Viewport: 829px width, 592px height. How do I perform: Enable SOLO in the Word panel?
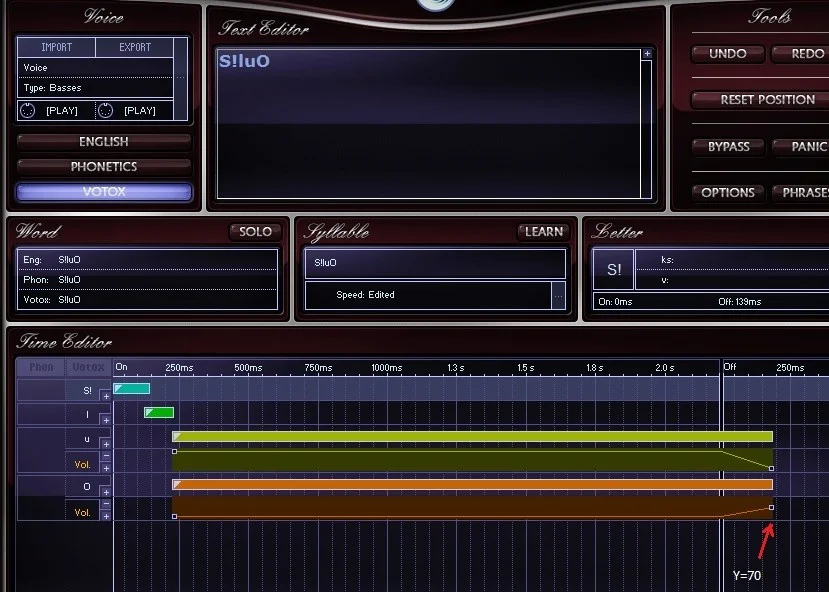[255, 232]
